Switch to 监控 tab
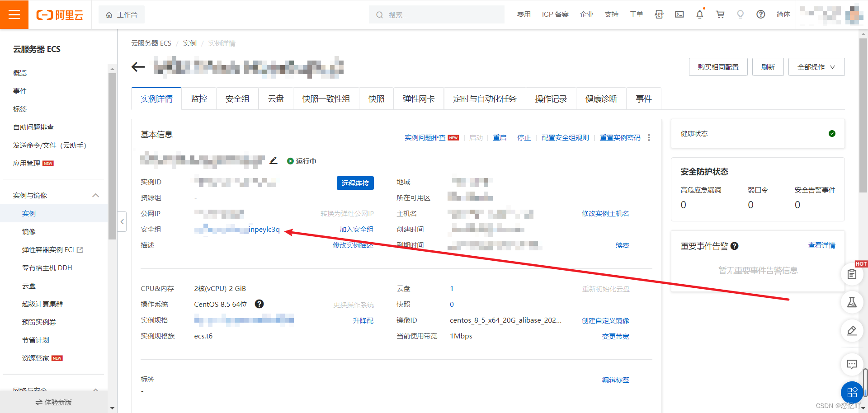 (x=199, y=99)
